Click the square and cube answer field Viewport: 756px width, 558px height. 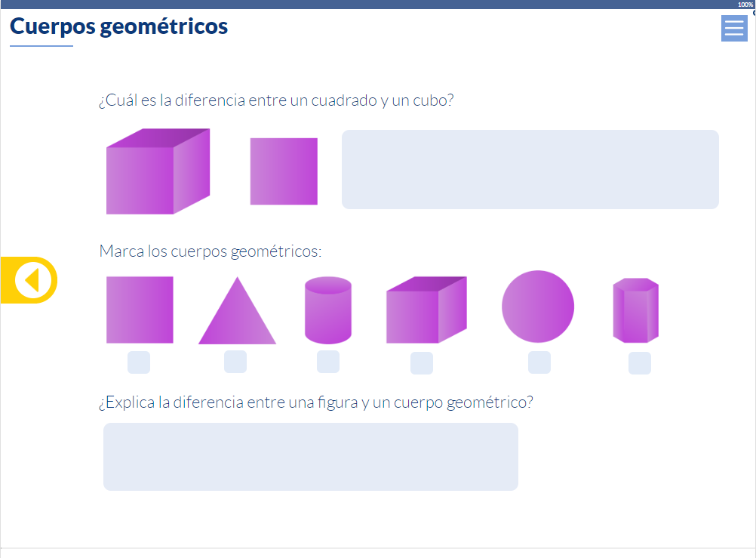(530, 169)
